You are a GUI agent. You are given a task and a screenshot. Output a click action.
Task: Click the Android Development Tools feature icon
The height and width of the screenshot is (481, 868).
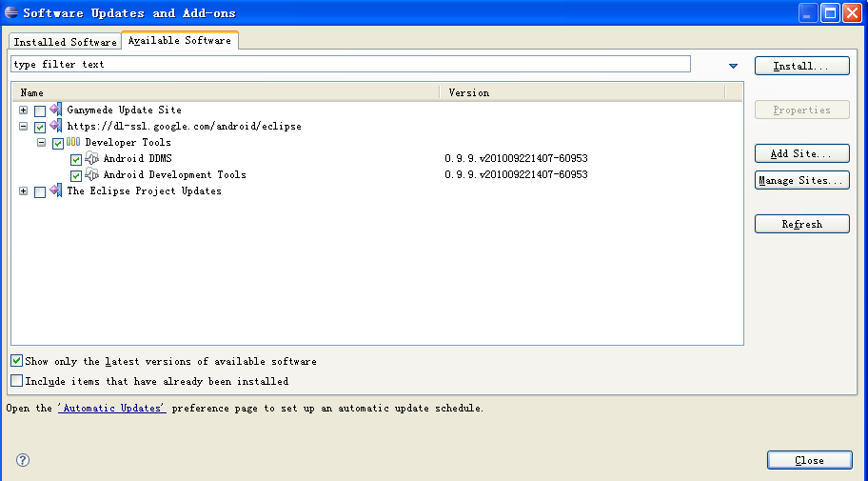pyautogui.click(x=92, y=174)
